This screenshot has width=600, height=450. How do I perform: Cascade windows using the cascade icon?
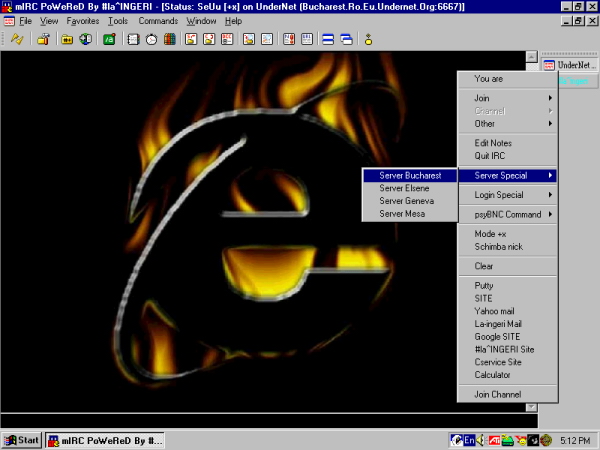coord(346,39)
